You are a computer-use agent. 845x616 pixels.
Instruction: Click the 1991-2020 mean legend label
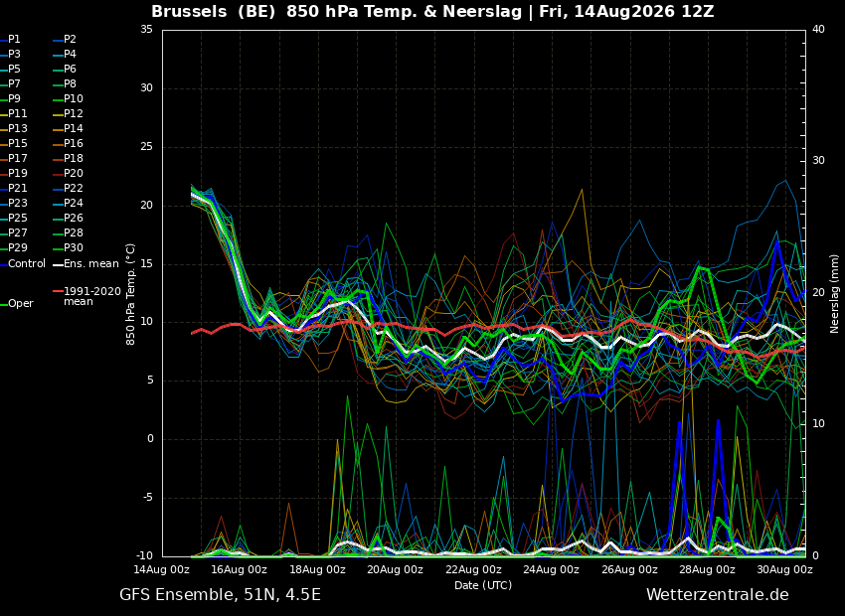[x=86, y=296]
